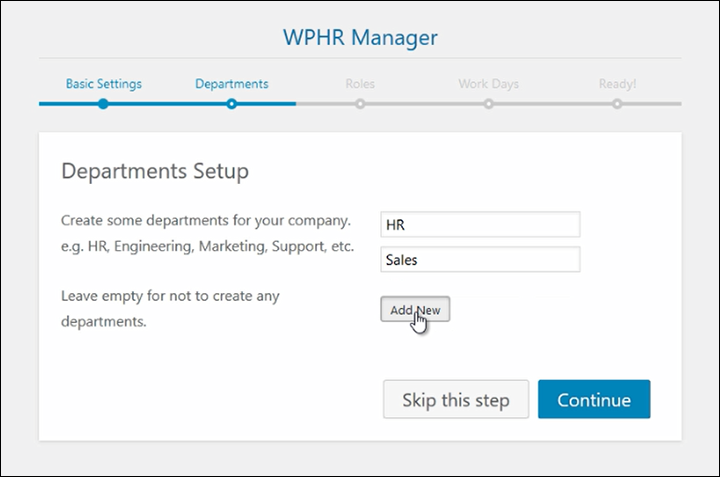This screenshot has width=720, height=477.
Task: Select the Ready! step label
Action: (617, 84)
